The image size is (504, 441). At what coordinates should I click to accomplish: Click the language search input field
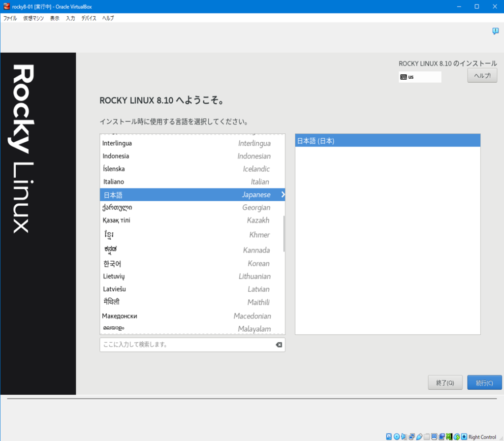tap(192, 345)
